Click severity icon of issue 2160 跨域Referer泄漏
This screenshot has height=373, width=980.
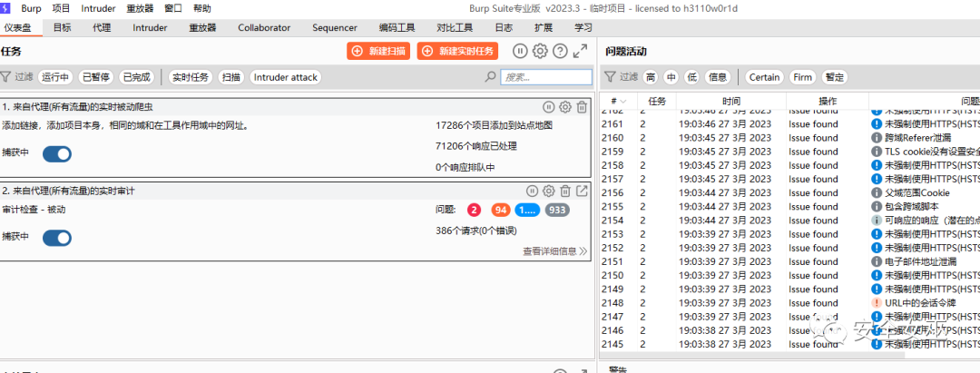(x=877, y=137)
